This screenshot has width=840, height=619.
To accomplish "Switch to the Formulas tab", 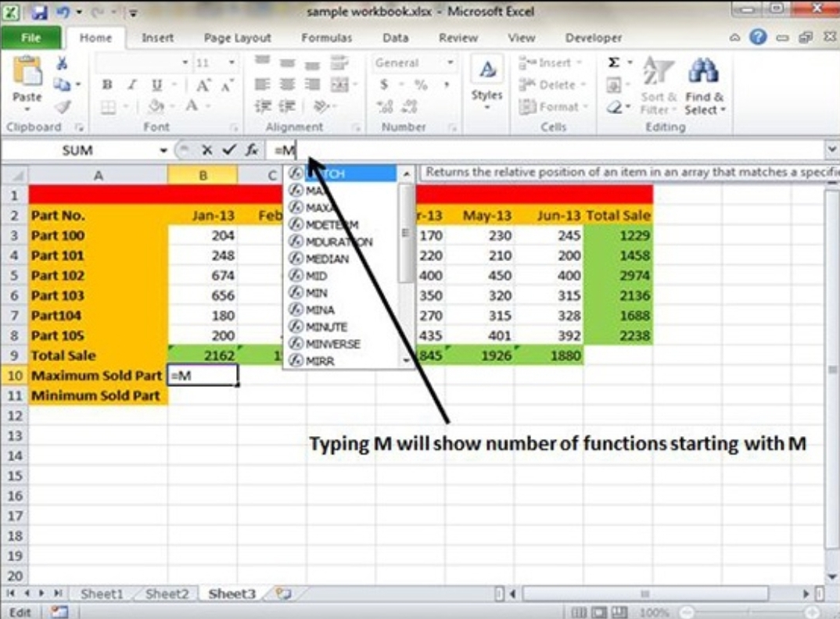I will (327, 38).
